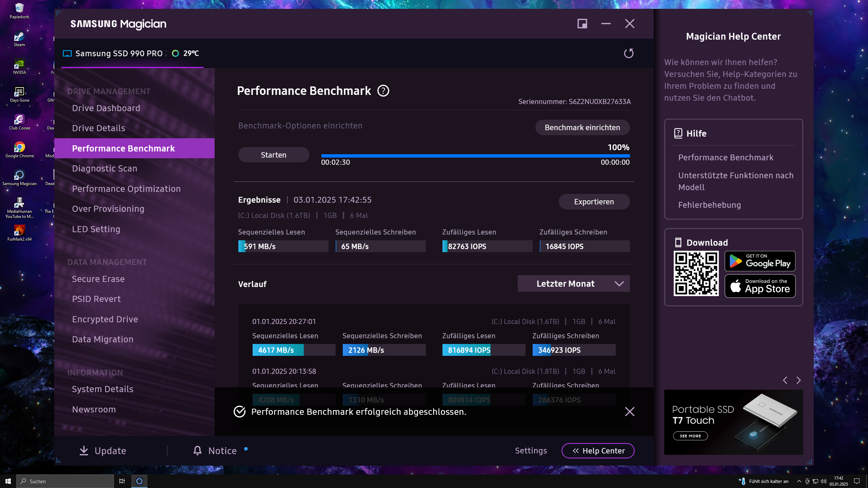Click the Download on the App Store badge
Screen dimensions: 868x488
tap(759, 286)
